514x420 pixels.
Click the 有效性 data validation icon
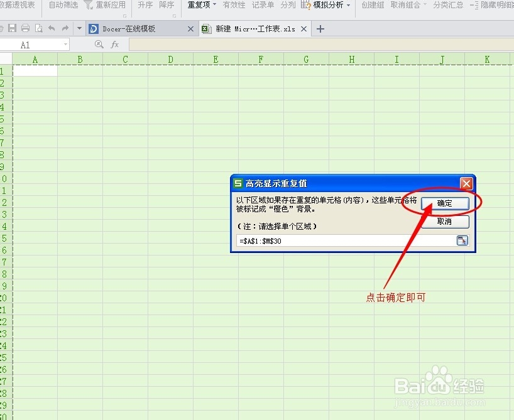[232, 5]
